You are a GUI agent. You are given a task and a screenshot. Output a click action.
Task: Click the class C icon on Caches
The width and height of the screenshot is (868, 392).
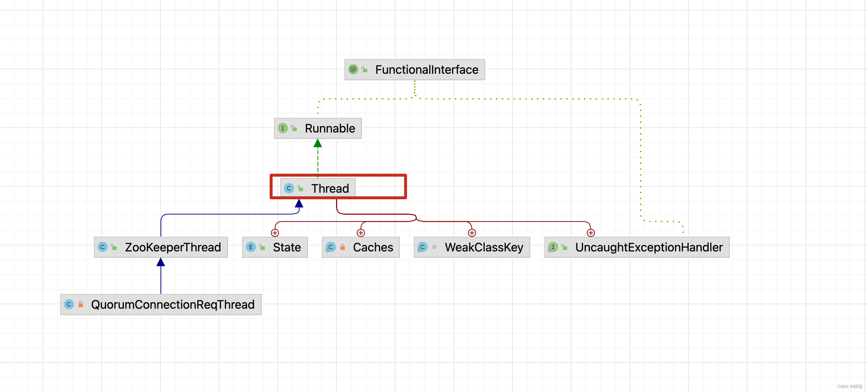click(331, 247)
